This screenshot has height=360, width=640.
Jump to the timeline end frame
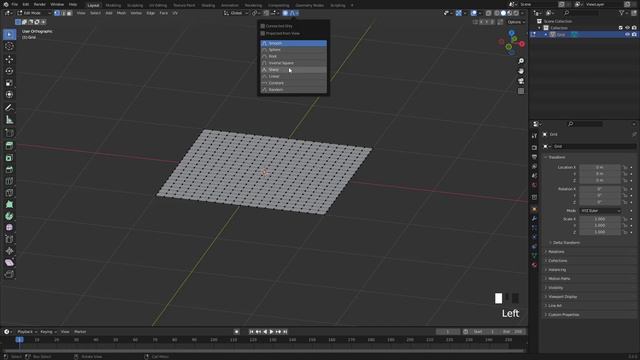[285, 332]
